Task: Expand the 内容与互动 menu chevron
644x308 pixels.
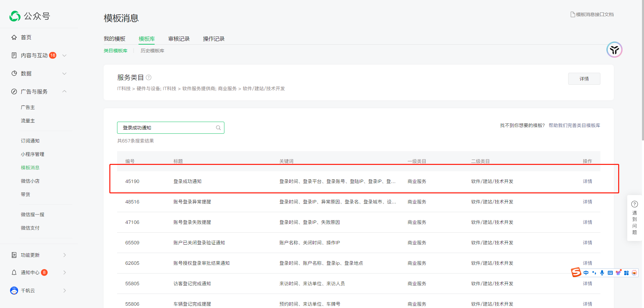Action: pos(64,55)
